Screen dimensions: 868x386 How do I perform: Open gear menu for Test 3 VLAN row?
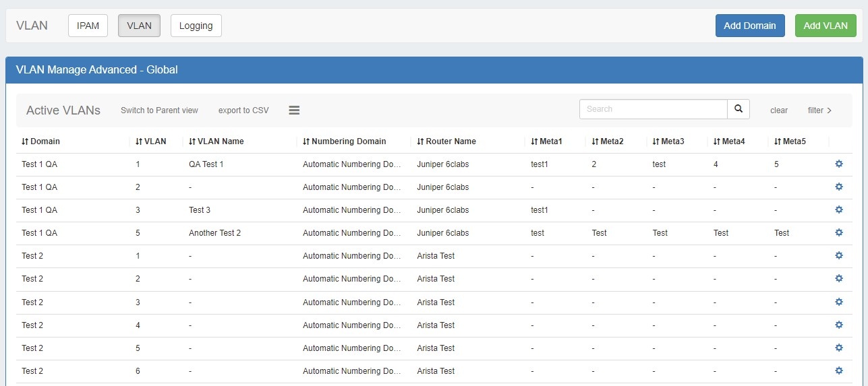[839, 210]
